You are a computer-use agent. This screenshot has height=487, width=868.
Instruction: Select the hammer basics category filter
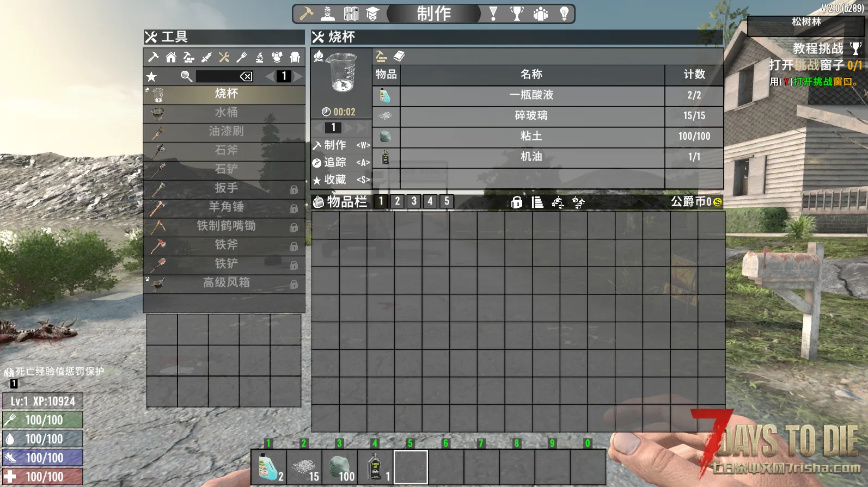point(154,57)
